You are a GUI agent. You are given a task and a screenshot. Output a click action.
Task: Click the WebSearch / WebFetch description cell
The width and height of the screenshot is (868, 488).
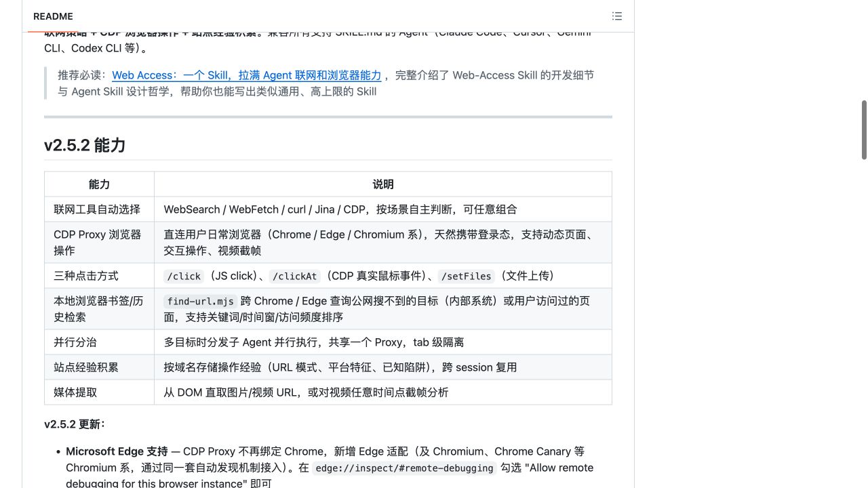383,209
